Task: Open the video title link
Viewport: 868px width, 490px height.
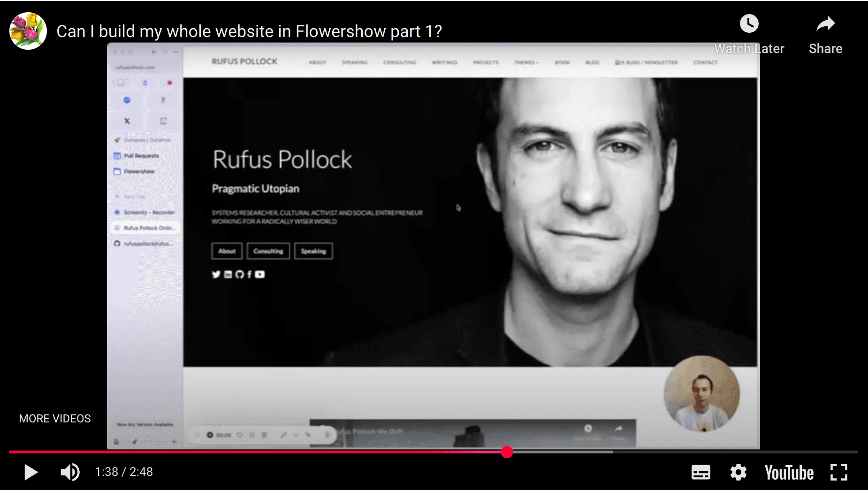Action: [x=249, y=31]
